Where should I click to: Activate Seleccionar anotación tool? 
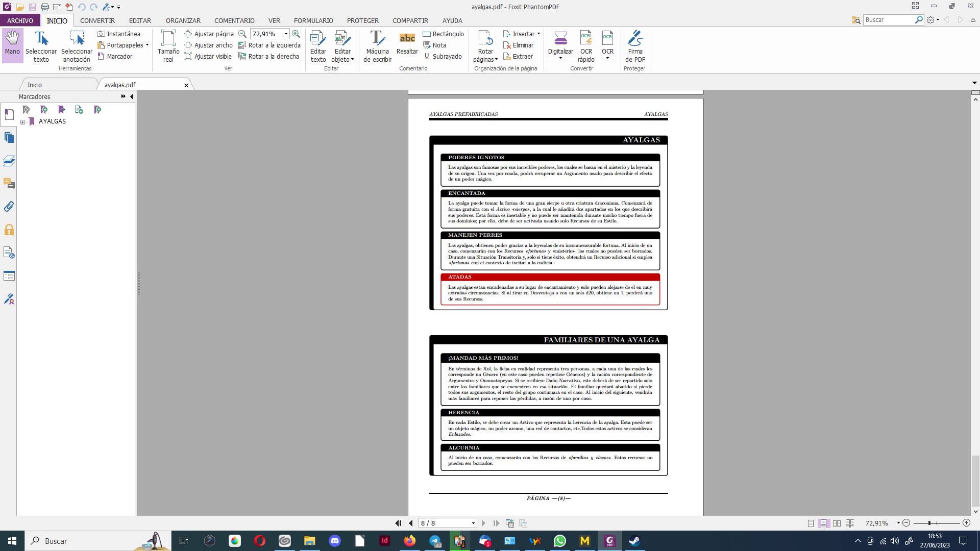(77, 46)
